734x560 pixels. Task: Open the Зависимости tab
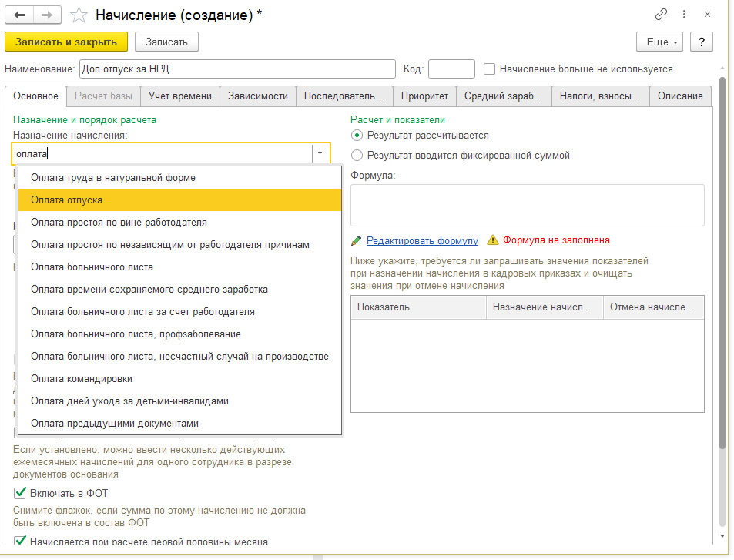pos(258,96)
